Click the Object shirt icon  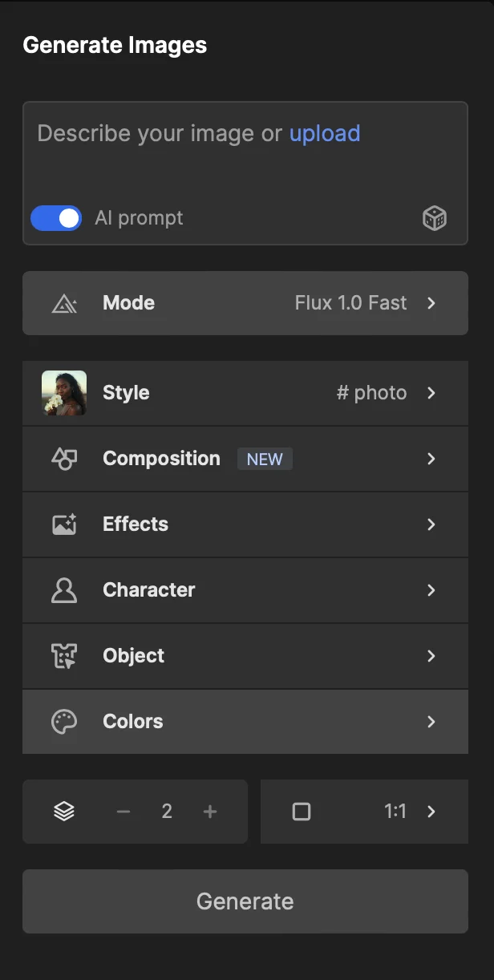pos(64,656)
